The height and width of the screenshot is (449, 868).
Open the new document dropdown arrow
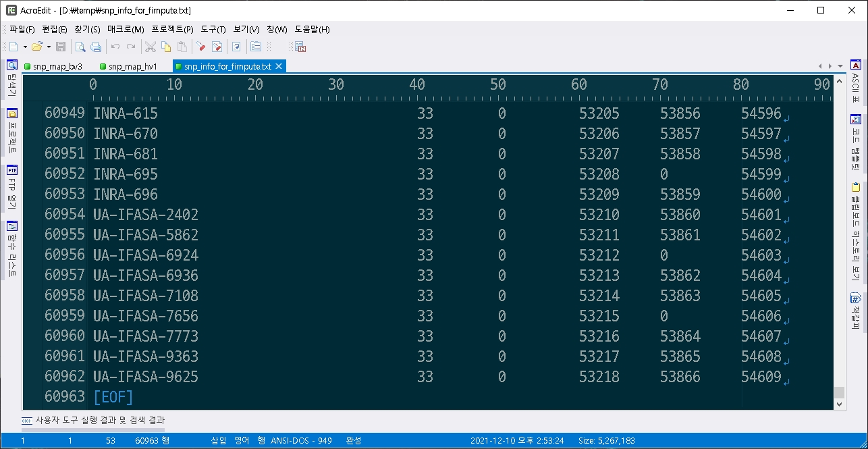coord(25,47)
